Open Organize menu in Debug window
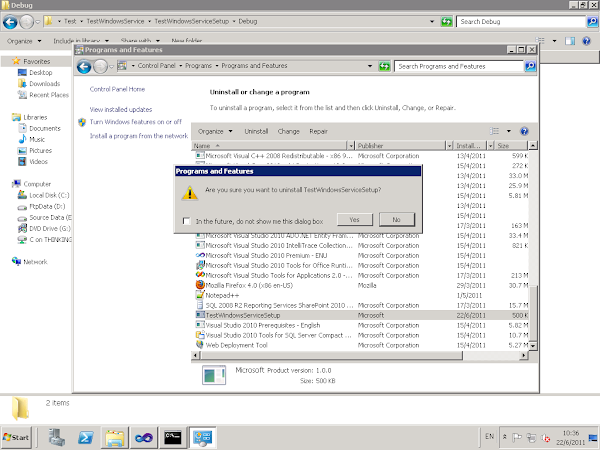The image size is (600, 450). tap(24, 41)
